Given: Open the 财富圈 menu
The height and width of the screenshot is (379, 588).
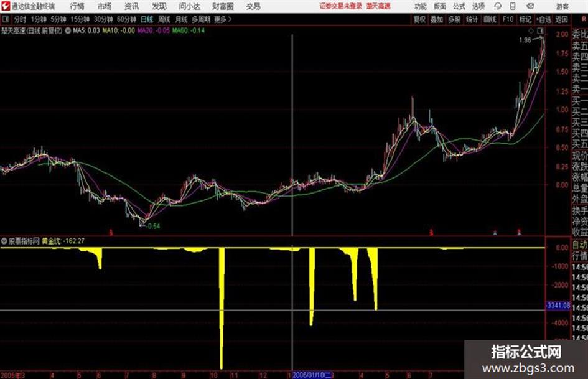Looking at the screenshot, I should coord(223,6).
